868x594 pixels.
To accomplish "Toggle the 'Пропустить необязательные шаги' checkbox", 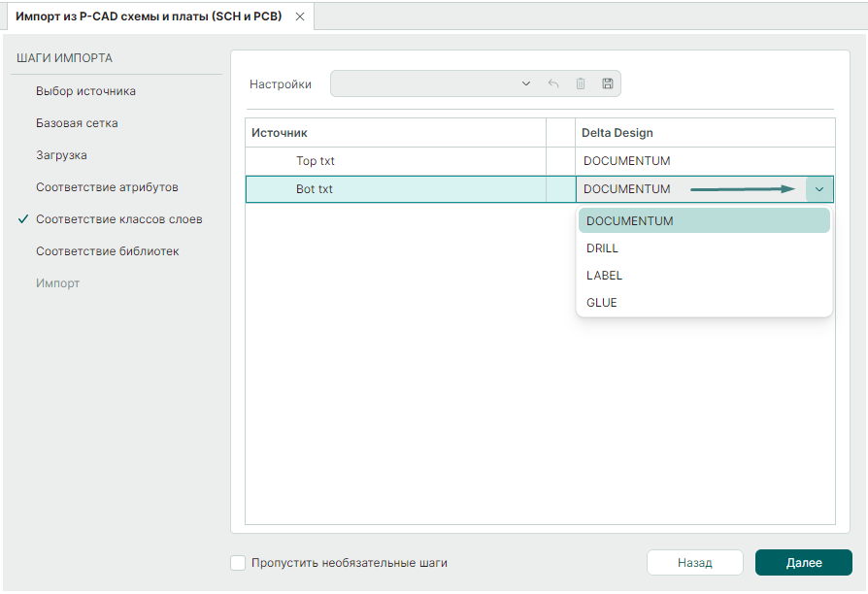I will coord(238,563).
